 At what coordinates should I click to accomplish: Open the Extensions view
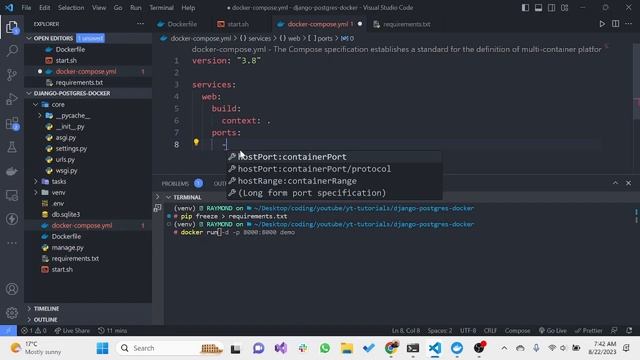(12, 123)
